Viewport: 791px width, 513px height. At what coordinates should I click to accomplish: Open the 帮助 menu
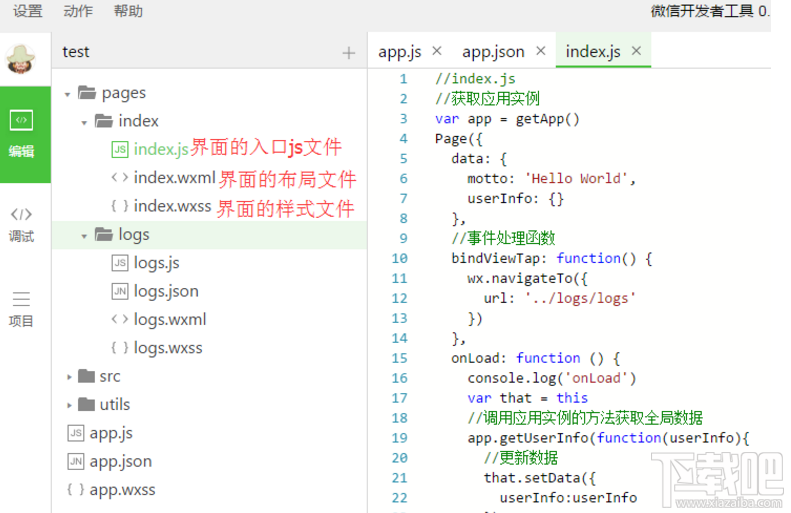(128, 12)
